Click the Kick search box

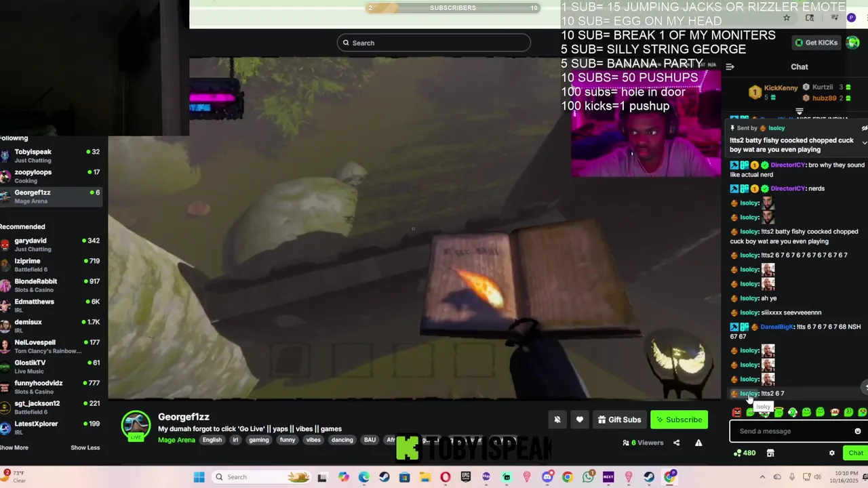[x=434, y=43]
